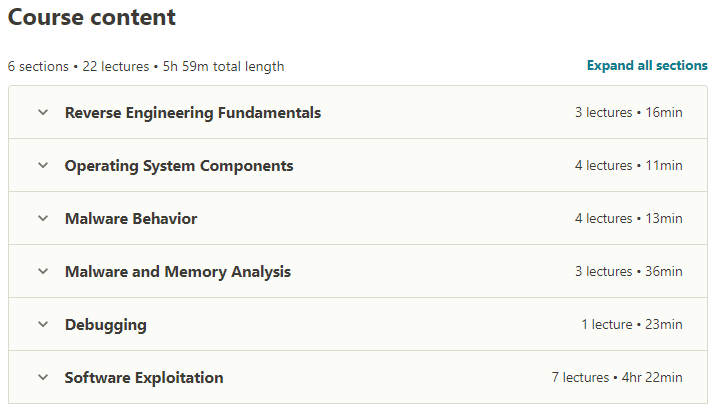Click the '4 lectures • 11min' label
Screen dimensions: 717x412
628,166
